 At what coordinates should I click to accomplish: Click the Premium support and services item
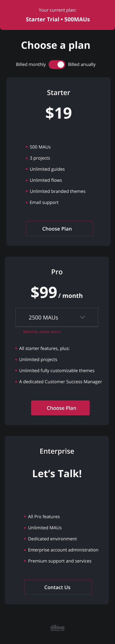(60, 561)
